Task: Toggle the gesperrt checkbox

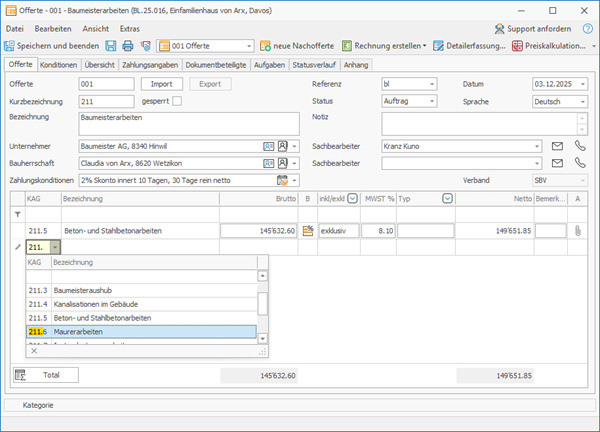Action: point(177,101)
